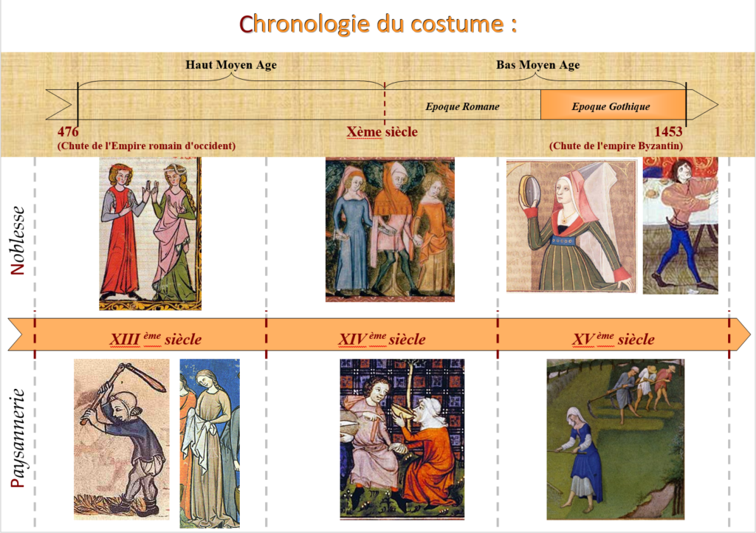756x533 pixels.
Task: Select "(Chute de l'Empire romain d'occident)" caption
Action: (x=147, y=145)
